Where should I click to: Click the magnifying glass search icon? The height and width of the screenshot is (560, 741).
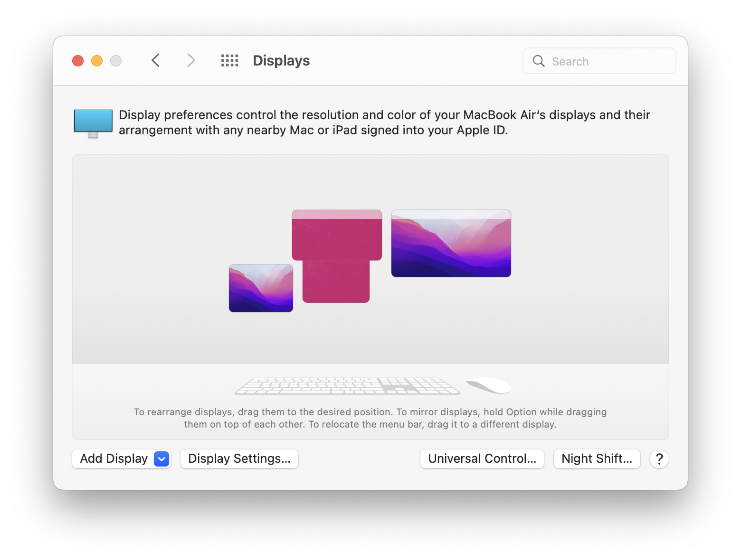[x=539, y=61]
